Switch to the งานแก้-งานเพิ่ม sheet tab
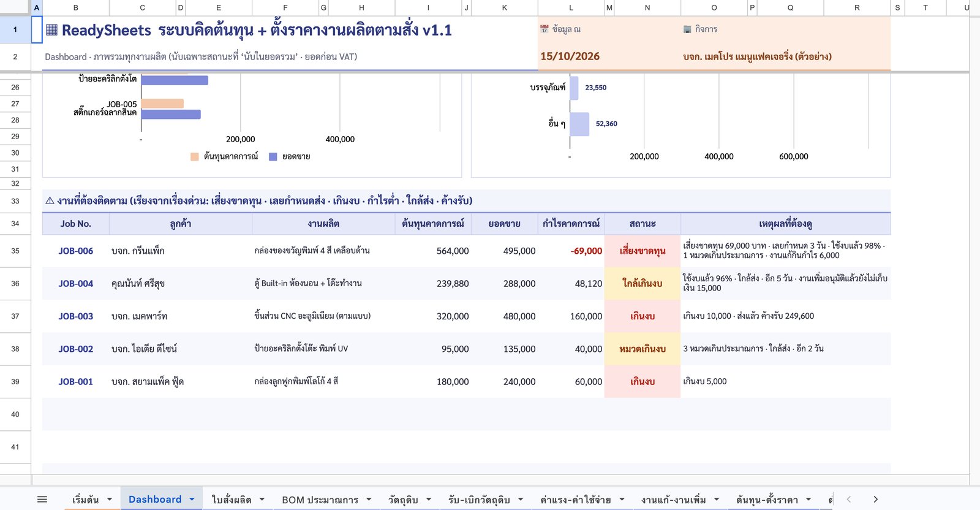 tap(673, 500)
